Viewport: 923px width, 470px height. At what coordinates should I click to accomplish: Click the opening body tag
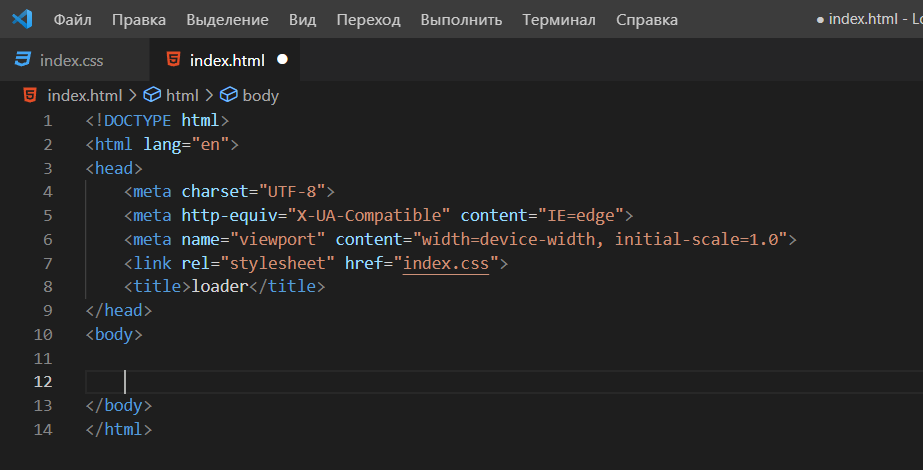click(x=114, y=335)
